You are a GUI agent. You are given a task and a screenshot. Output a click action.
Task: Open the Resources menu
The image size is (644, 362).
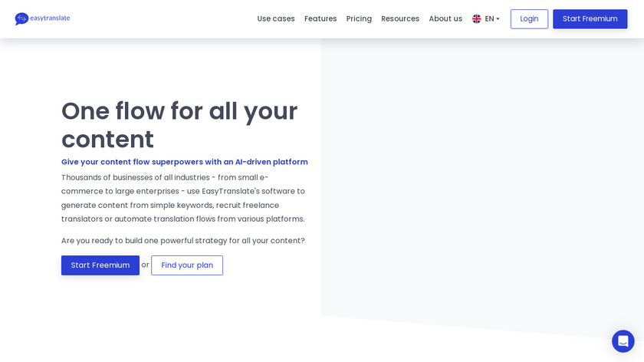(x=400, y=19)
